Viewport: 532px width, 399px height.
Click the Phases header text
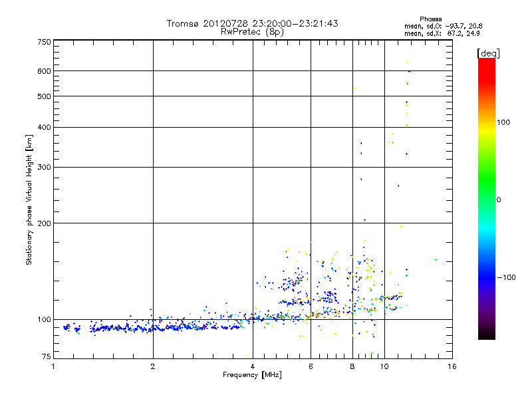(430, 19)
